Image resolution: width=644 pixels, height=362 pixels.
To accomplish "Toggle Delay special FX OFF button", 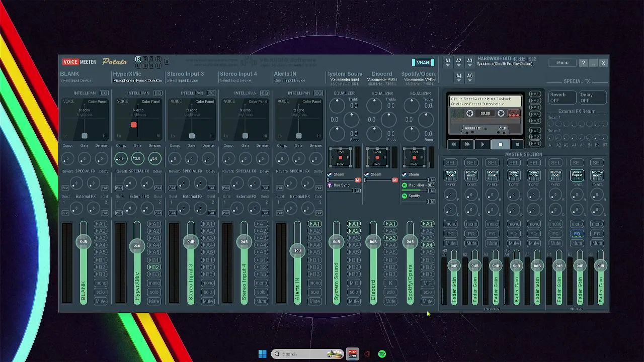I will coord(592,98).
